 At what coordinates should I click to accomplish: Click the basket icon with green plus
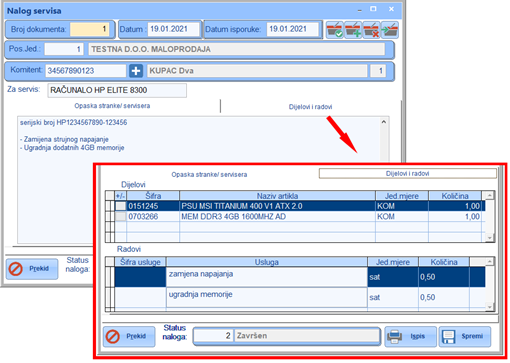353,30
